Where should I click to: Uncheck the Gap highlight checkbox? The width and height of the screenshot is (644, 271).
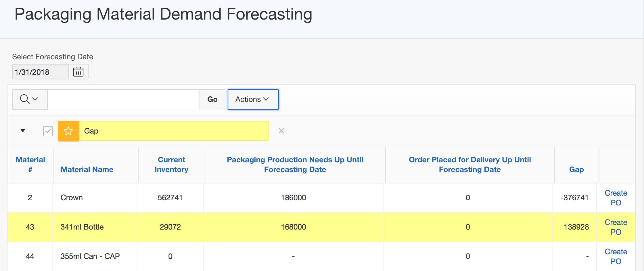pos(48,131)
